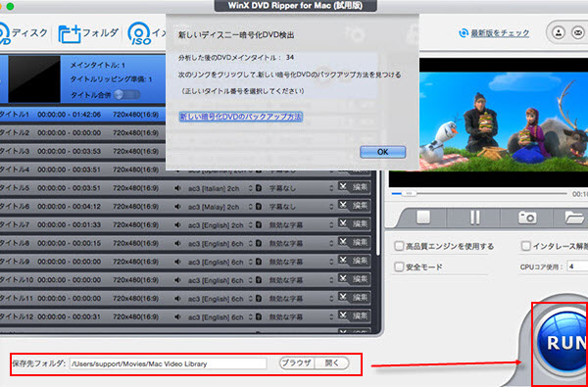Image resolution: width=588 pixels, height=387 pixels.
Task: Select the タイトル1 00:00:00 - 01:42:06 row
Action: [x=83, y=115]
